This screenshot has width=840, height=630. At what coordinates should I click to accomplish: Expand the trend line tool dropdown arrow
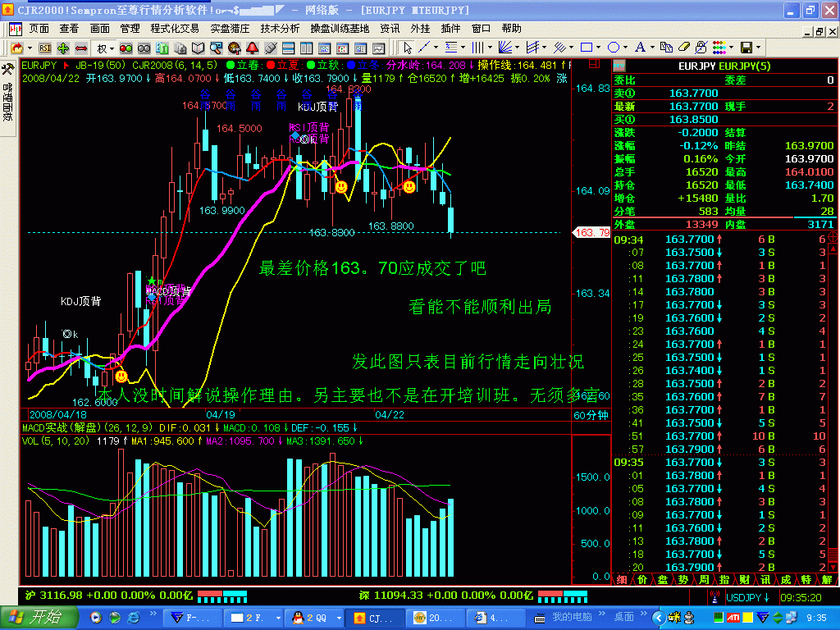point(436,48)
